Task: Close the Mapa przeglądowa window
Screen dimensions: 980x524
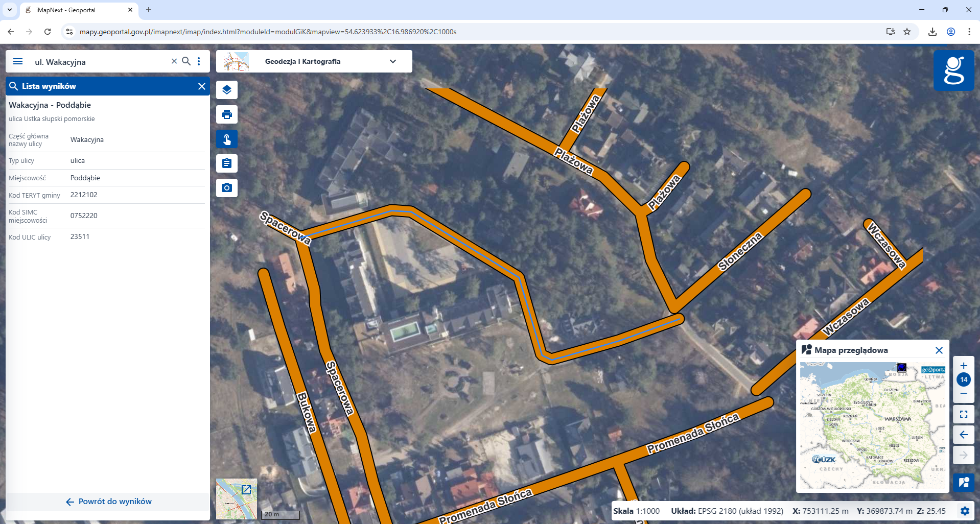Action: 939,350
